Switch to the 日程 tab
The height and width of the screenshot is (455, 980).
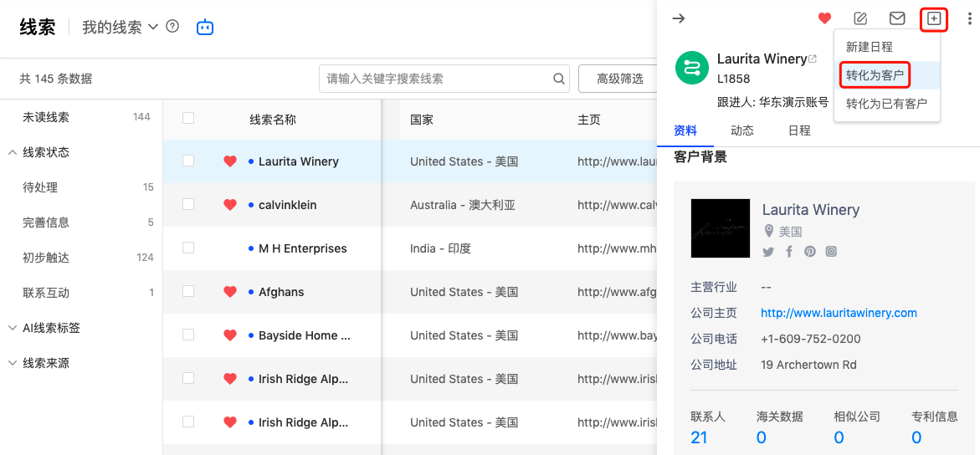[x=799, y=130]
